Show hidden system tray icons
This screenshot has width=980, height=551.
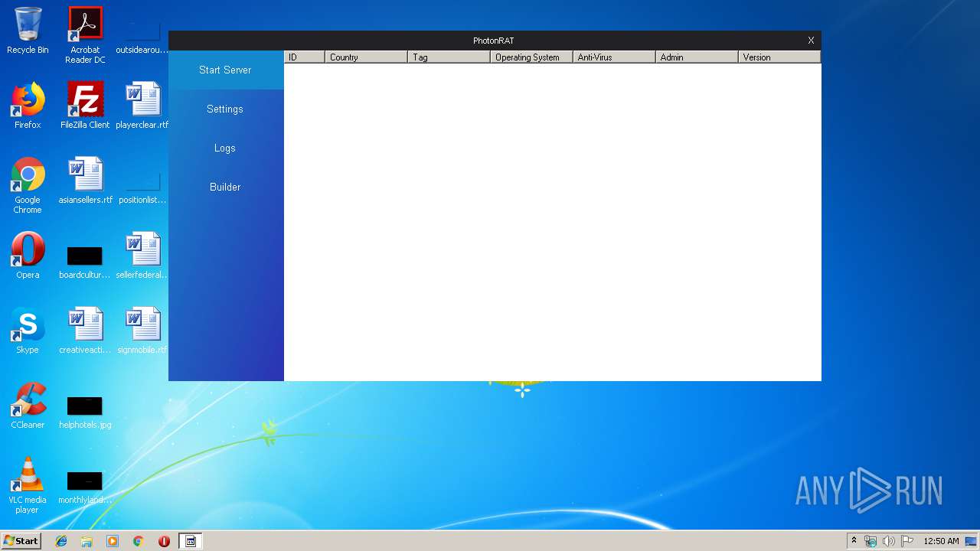click(854, 541)
